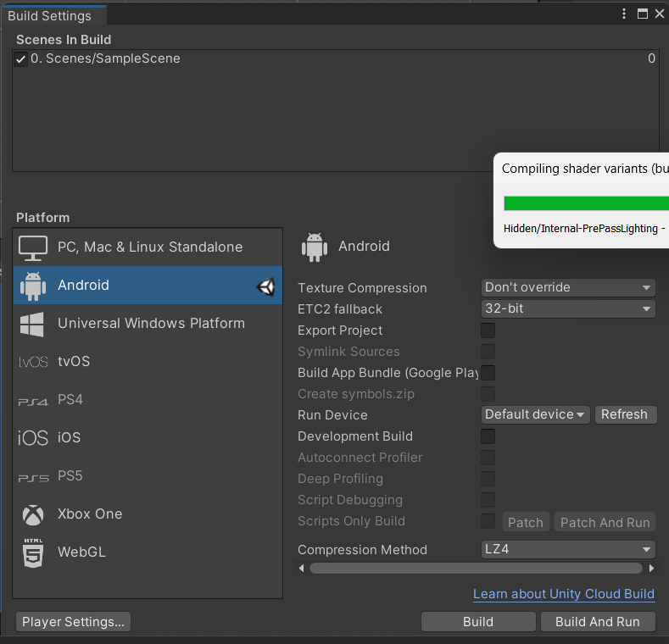Open the ETC2 fallback 32-bit dropdown
Viewport: 669px width, 644px height.
[x=568, y=308]
